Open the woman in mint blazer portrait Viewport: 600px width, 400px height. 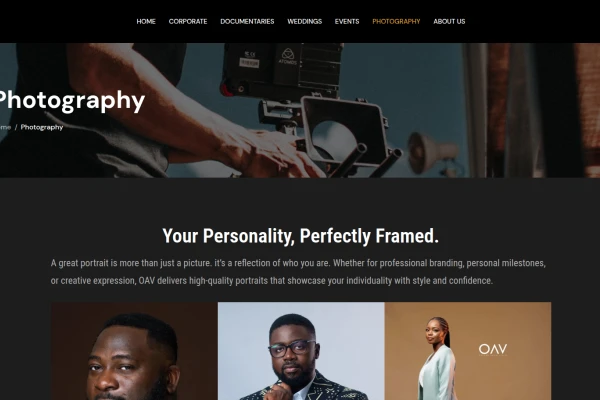pos(468,351)
